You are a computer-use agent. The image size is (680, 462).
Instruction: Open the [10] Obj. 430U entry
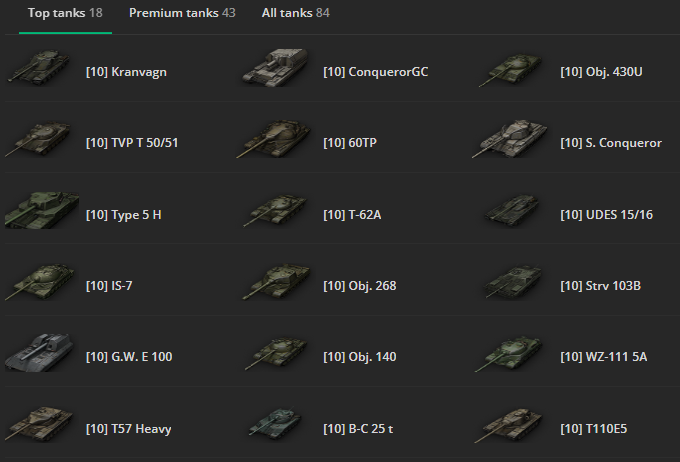pyautogui.click(x=602, y=72)
